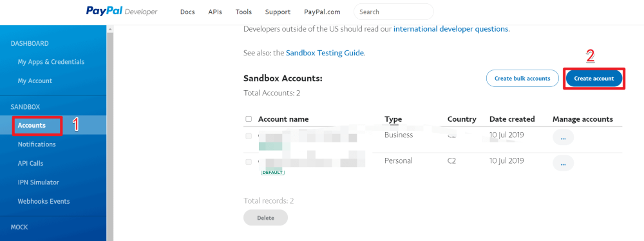Image resolution: width=644 pixels, height=241 pixels.
Task: Click the Total Accounts: 2 text
Action: click(x=272, y=93)
